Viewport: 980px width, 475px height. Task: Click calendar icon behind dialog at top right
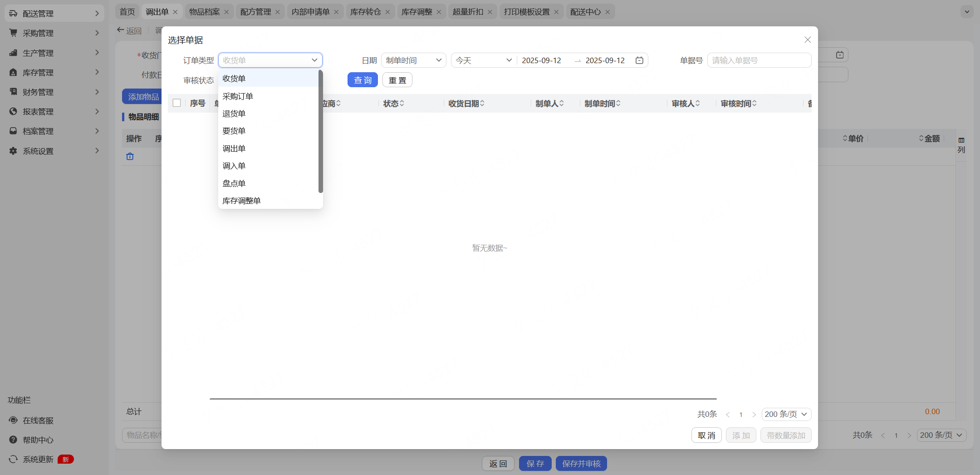[840, 55]
